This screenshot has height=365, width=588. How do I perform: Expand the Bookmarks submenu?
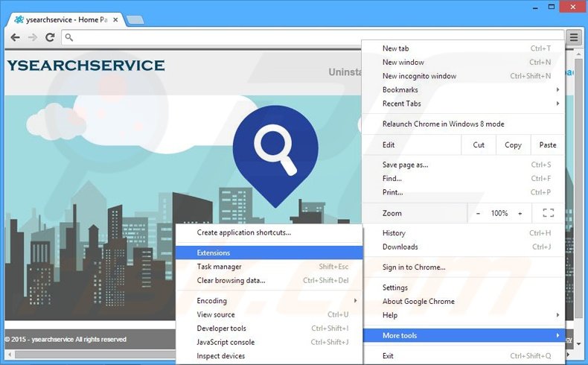click(x=464, y=89)
